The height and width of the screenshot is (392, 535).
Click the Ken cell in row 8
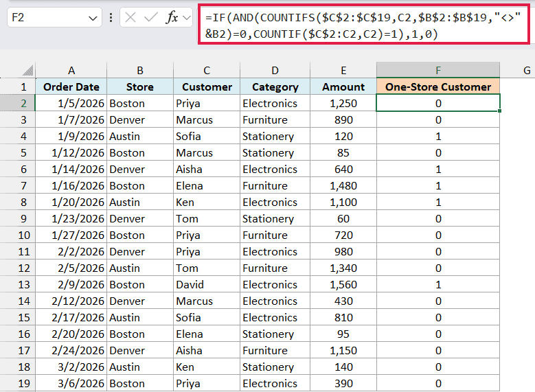(207, 202)
